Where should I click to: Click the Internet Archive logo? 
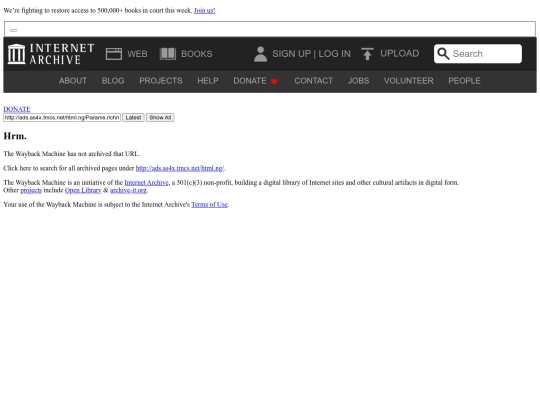(51, 54)
